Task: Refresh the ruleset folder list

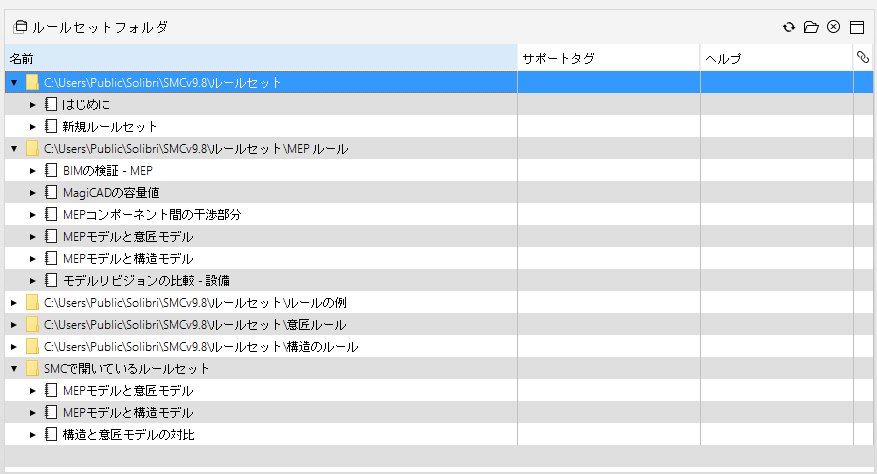Action: (x=789, y=27)
